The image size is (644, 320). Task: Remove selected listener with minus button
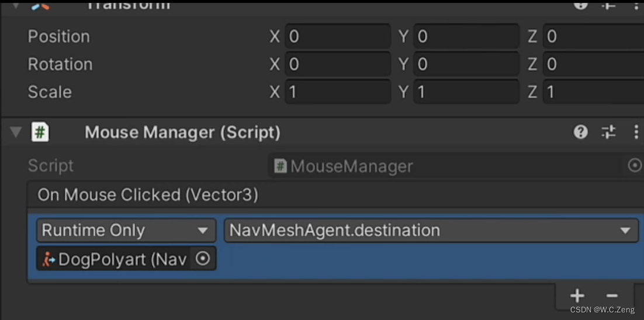tap(612, 295)
